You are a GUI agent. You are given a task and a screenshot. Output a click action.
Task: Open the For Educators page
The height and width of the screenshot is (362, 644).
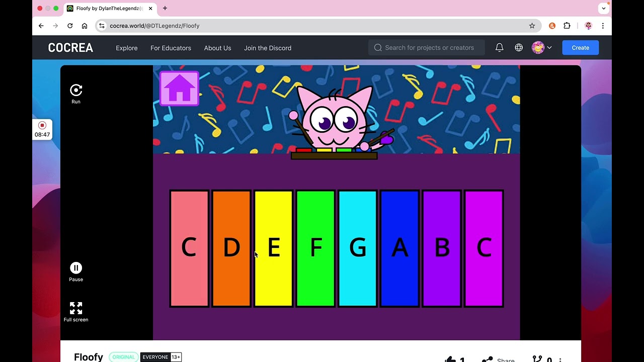171,48
